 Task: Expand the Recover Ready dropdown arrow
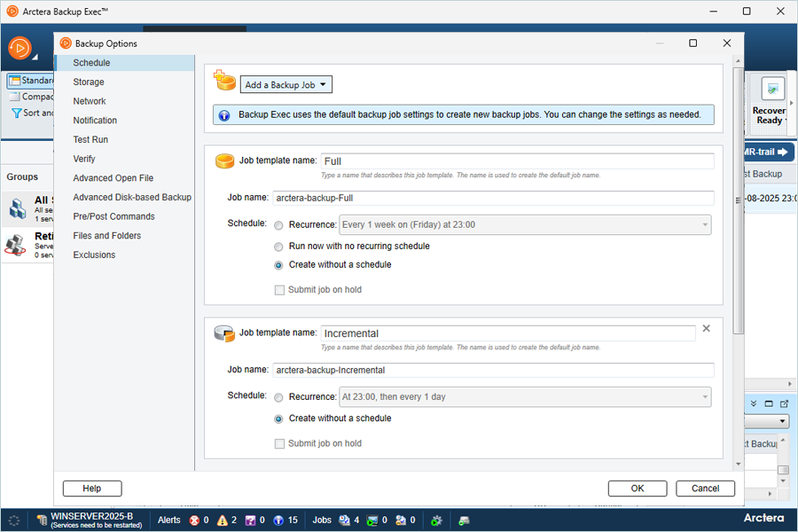click(x=786, y=121)
